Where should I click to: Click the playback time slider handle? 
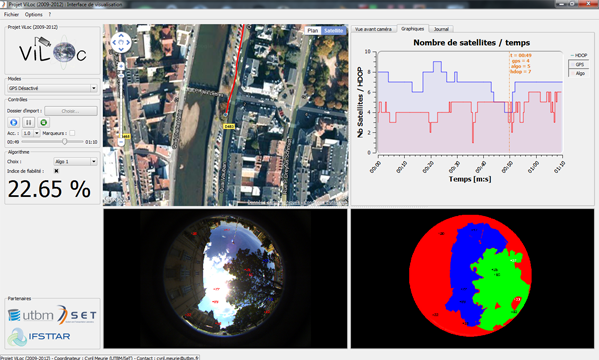(65, 142)
